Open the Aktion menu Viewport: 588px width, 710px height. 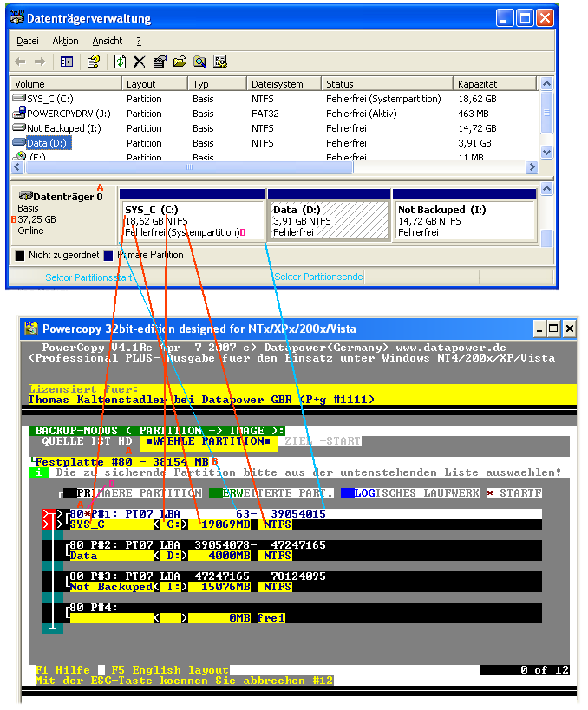click(x=65, y=41)
